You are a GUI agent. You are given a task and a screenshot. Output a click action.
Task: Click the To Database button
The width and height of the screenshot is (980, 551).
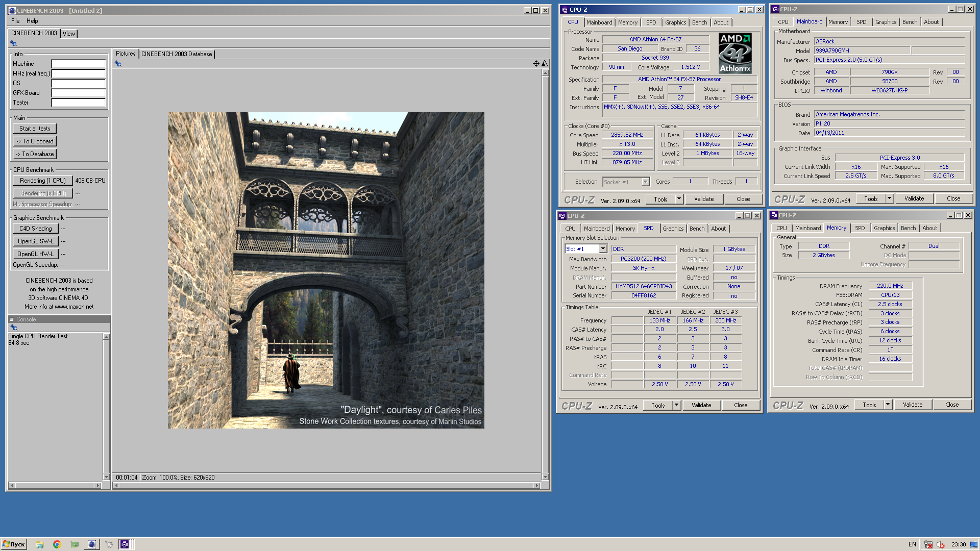pyautogui.click(x=35, y=154)
